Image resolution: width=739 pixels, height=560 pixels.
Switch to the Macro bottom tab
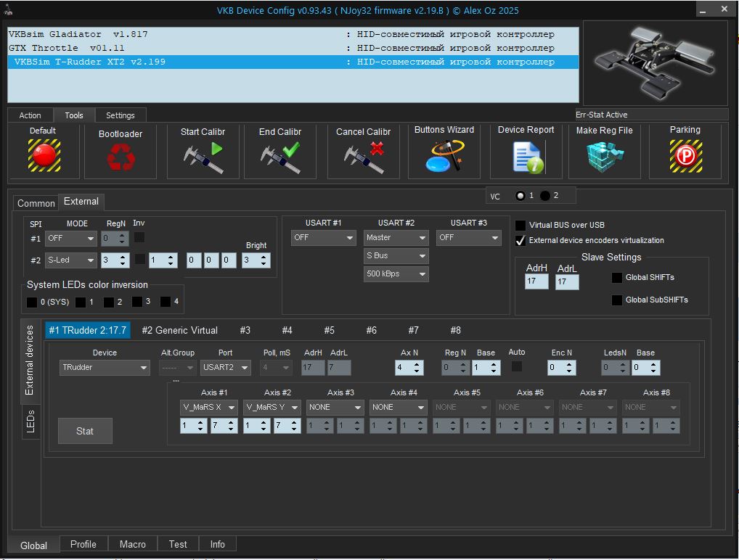132,545
